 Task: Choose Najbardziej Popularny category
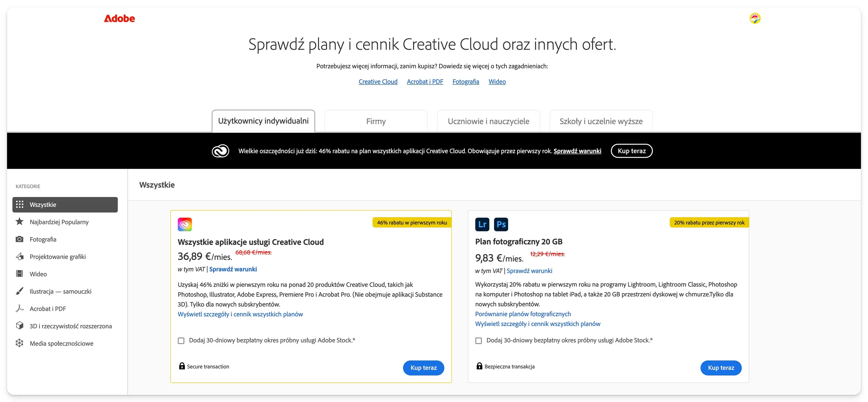tap(65, 222)
